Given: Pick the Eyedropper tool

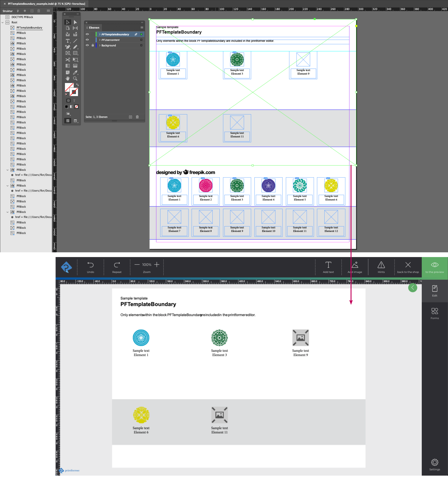Looking at the screenshot, I should coord(75,72).
